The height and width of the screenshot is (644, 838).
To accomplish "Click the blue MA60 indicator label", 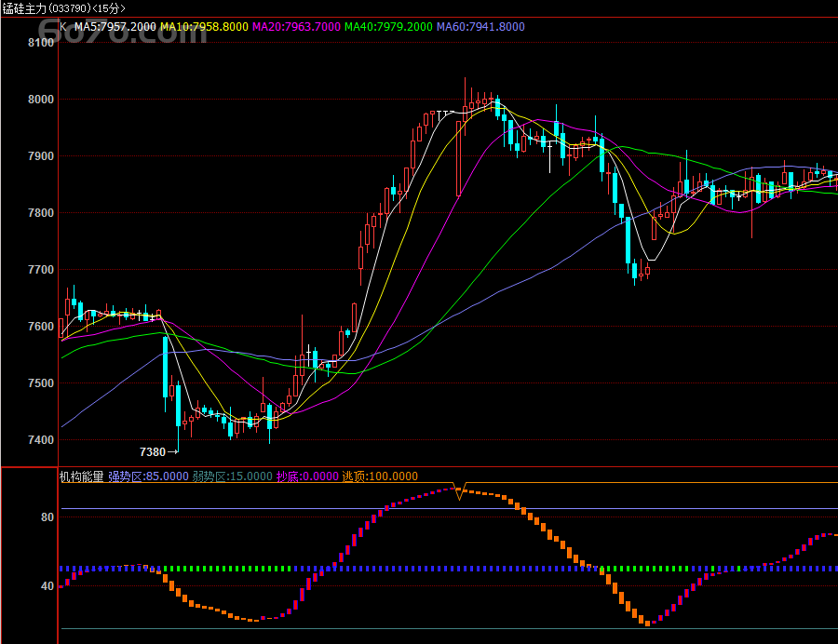I will coord(480,27).
